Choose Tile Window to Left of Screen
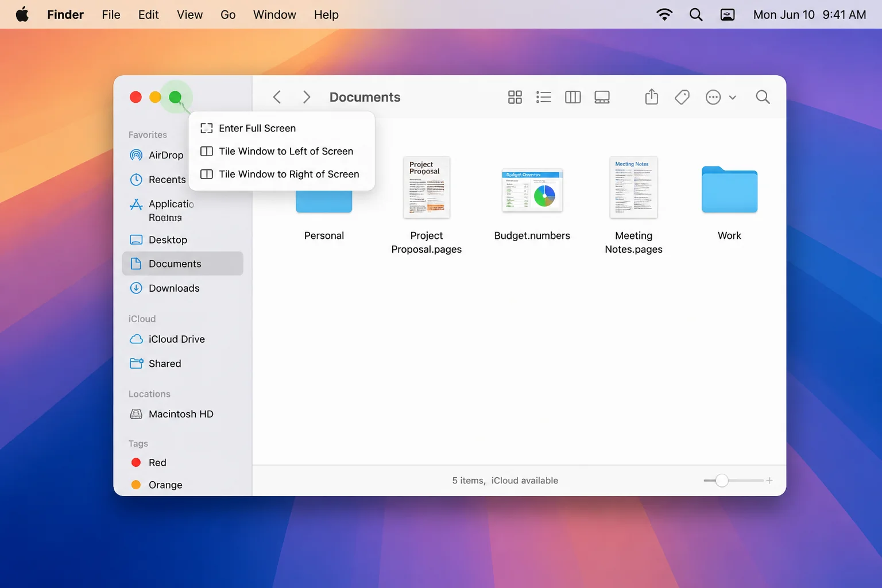882x588 pixels. click(281, 151)
